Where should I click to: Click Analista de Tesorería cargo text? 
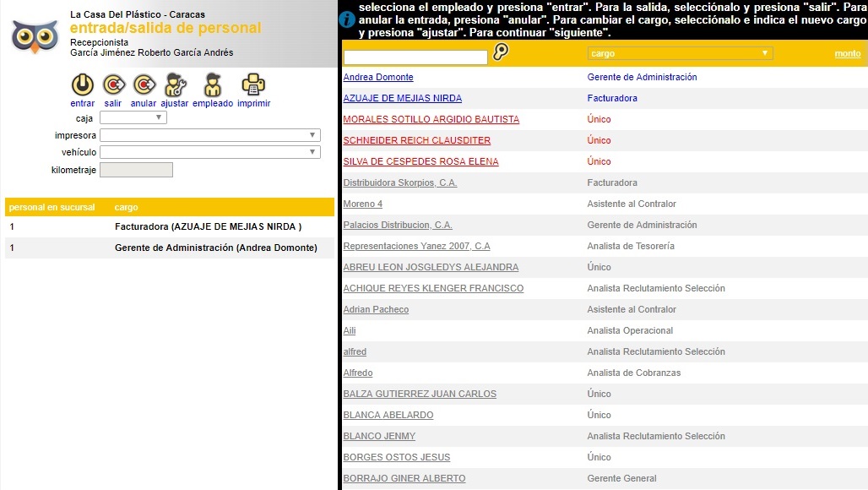[x=631, y=246]
